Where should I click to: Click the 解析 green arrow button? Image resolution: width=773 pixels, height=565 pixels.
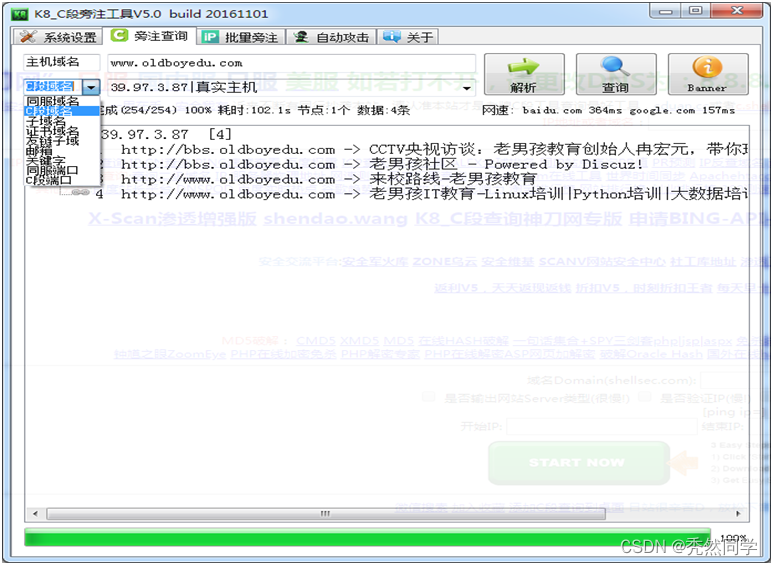pyautogui.click(x=524, y=74)
